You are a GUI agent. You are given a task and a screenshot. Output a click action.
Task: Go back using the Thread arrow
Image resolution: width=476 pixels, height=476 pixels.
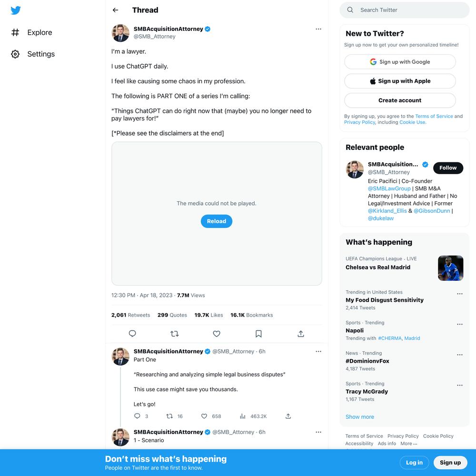115,10
